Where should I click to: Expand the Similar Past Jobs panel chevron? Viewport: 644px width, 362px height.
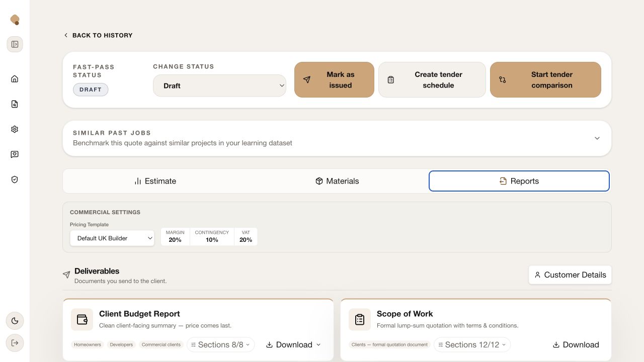click(x=597, y=138)
